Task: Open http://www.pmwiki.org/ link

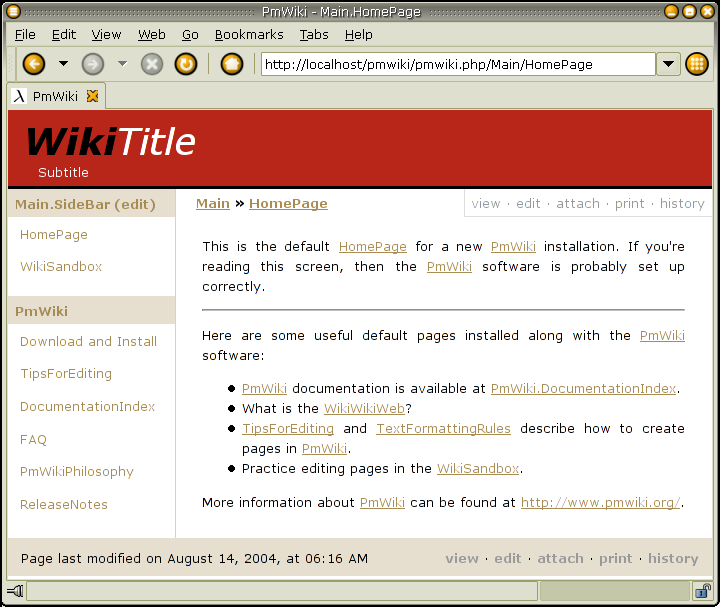Action: pyautogui.click(x=601, y=502)
